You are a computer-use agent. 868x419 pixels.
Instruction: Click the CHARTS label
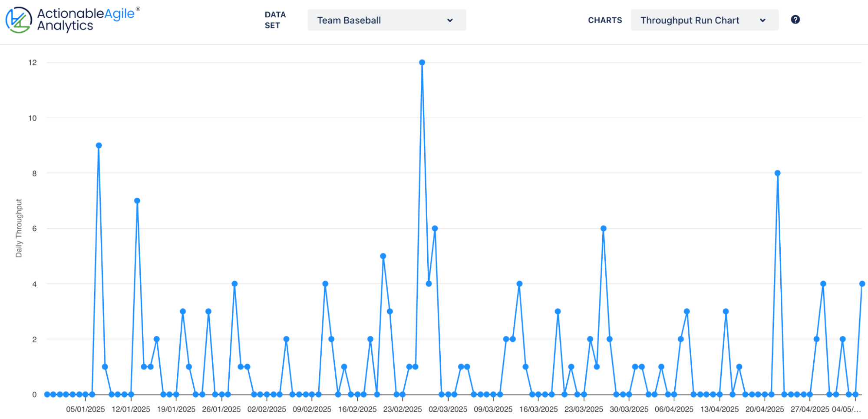(x=604, y=20)
